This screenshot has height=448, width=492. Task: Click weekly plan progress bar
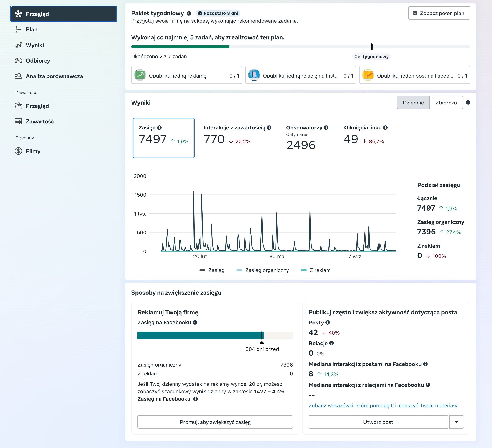coord(300,47)
